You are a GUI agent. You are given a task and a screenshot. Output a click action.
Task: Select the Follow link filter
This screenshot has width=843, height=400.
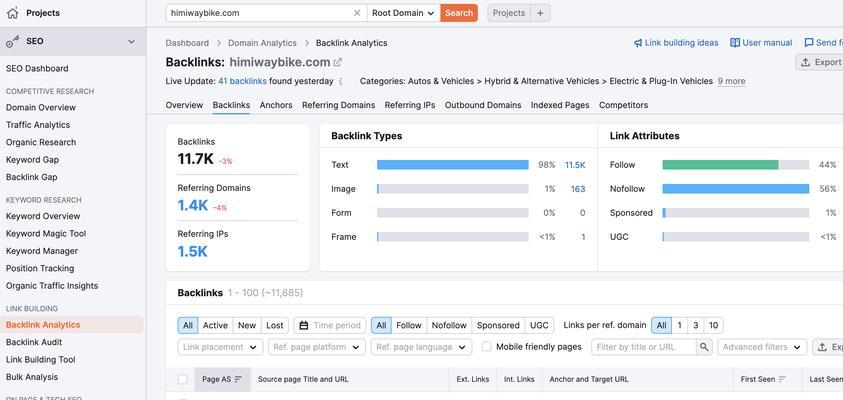409,325
